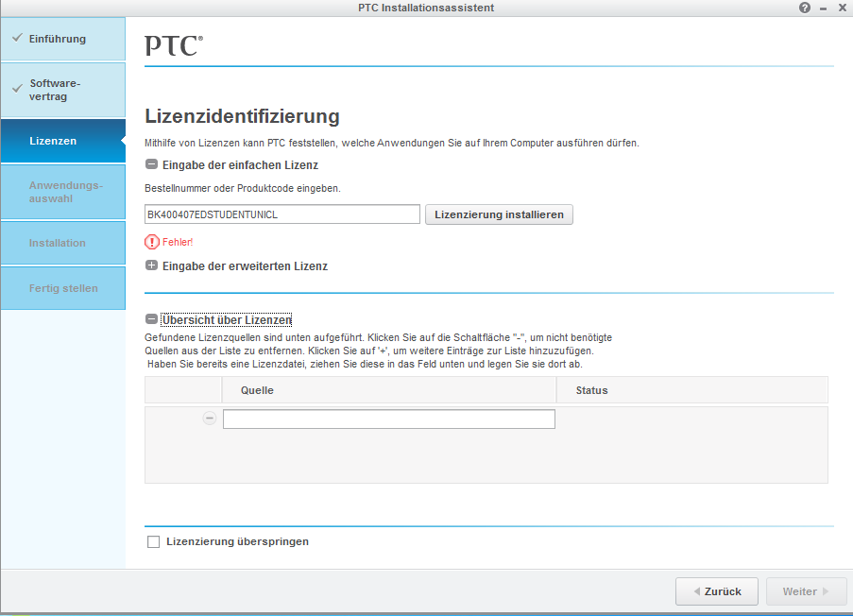
Task: Select Installation step in sidebar
Action: (63, 243)
